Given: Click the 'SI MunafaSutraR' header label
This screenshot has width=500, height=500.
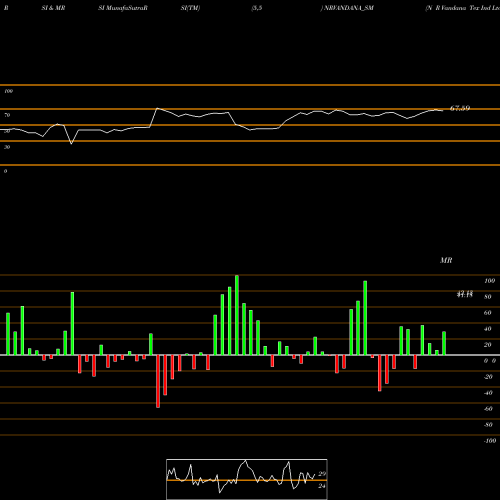Looking at the screenshot, I should 123,8.
